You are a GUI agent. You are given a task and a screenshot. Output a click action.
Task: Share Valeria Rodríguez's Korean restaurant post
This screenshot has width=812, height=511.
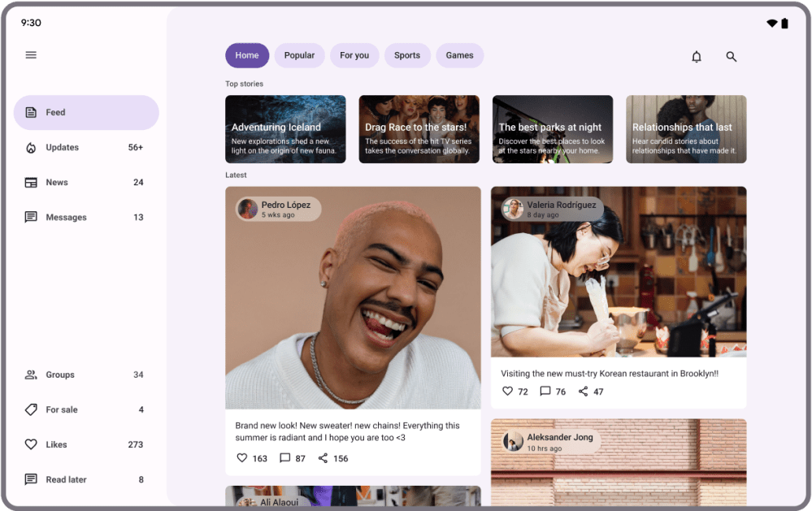583,392
